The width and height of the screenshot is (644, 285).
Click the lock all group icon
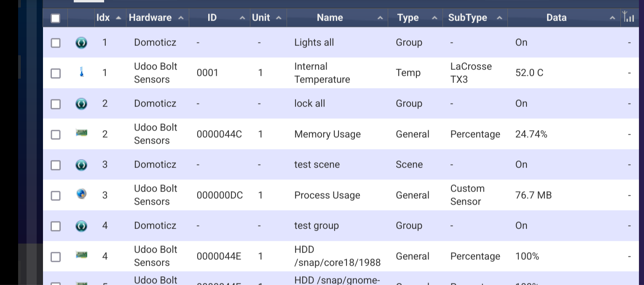click(x=81, y=104)
